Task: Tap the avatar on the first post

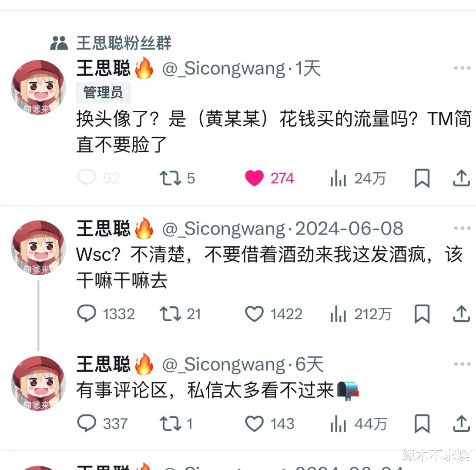Action: [38, 87]
